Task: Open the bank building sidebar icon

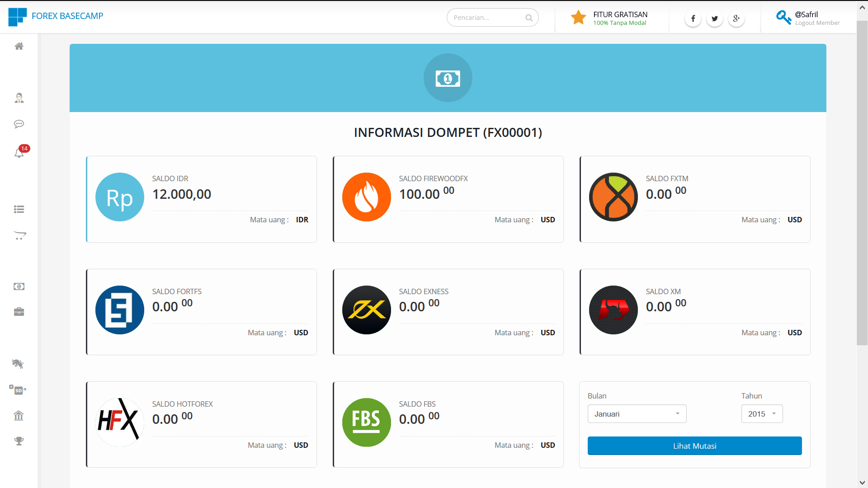Action: [x=19, y=415]
